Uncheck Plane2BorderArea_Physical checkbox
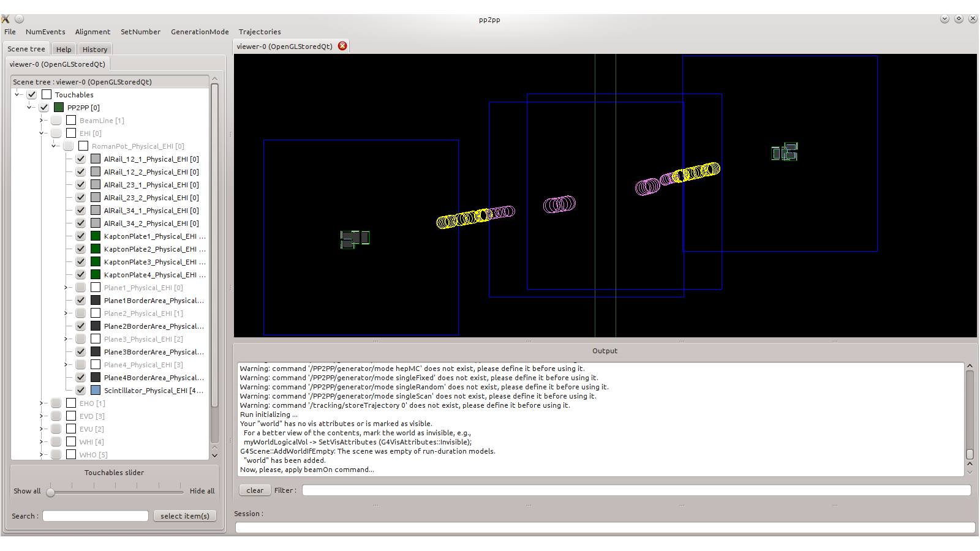This screenshot has width=980, height=551. [x=81, y=326]
